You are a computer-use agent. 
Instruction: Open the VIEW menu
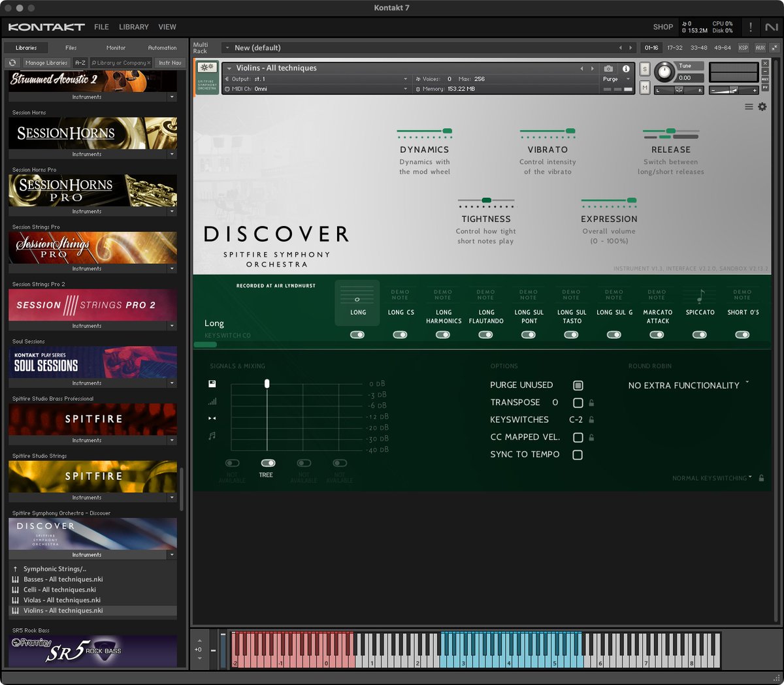pyautogui.click(x=167, y=27)
